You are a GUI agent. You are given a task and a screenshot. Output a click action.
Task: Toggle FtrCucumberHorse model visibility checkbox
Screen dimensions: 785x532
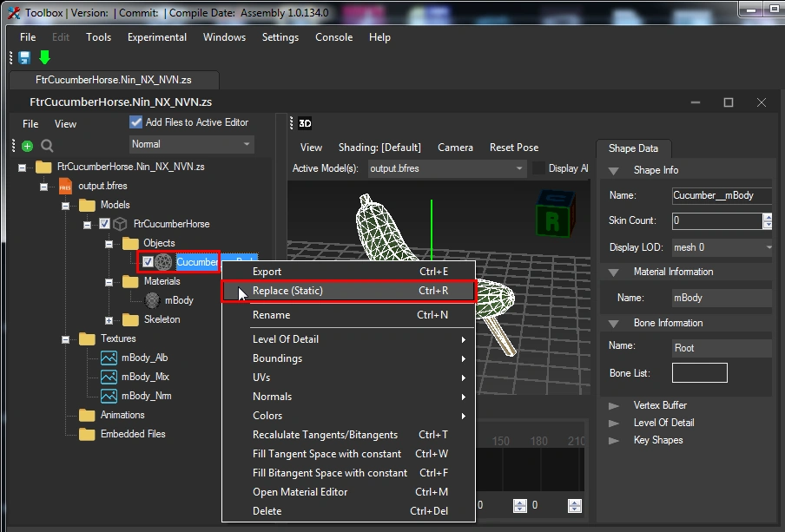click(104, 224)
